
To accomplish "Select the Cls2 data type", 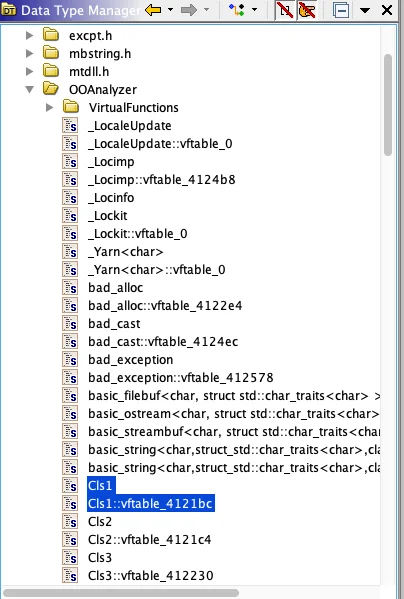I will tap(100, 521).
